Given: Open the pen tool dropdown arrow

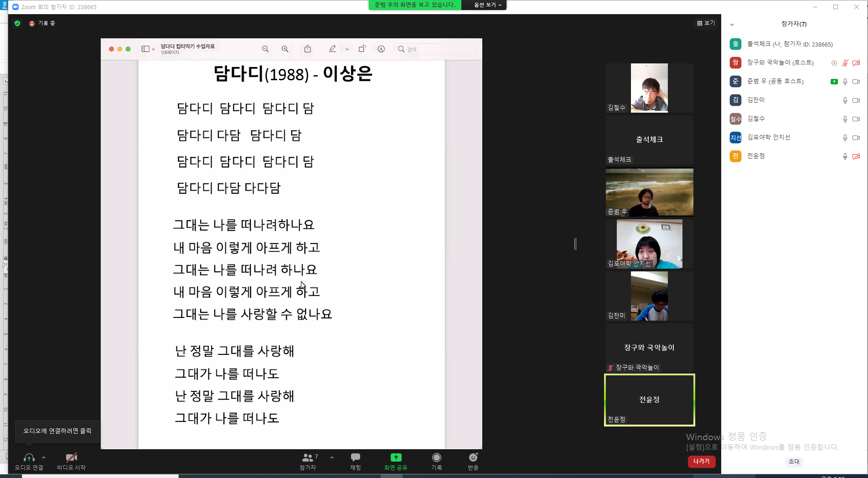Looking at the screenshot, I should click(x=347, y=49).
